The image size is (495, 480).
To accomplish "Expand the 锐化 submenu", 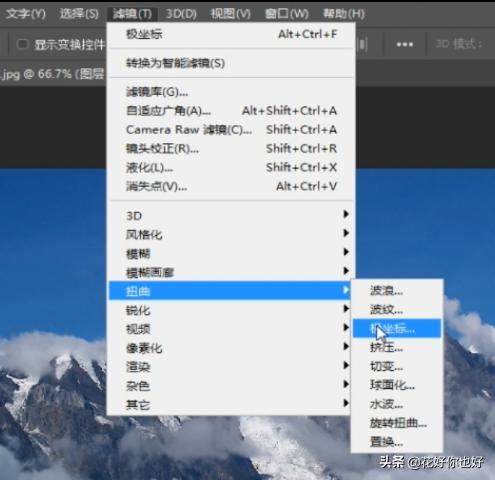I will click(230, 310).
